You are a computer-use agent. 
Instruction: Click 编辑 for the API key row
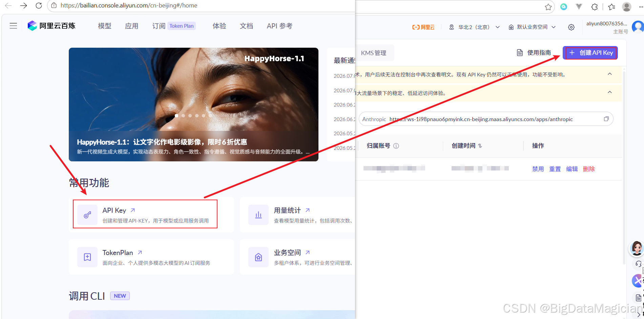[x=572, y=169]
